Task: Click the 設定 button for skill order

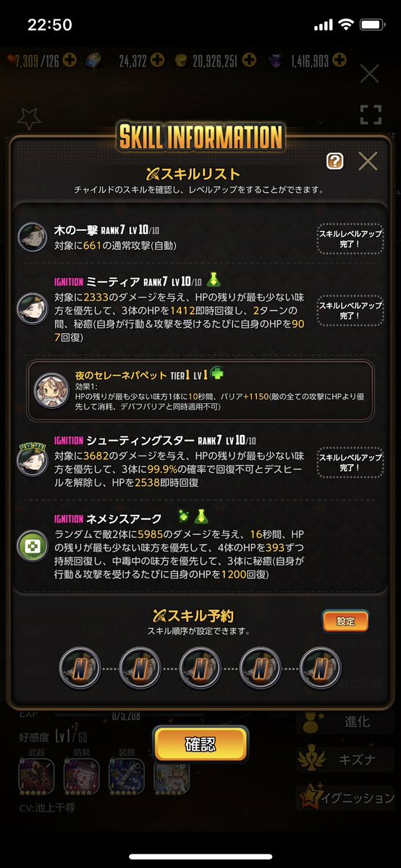Action: (x=345, y=621)
